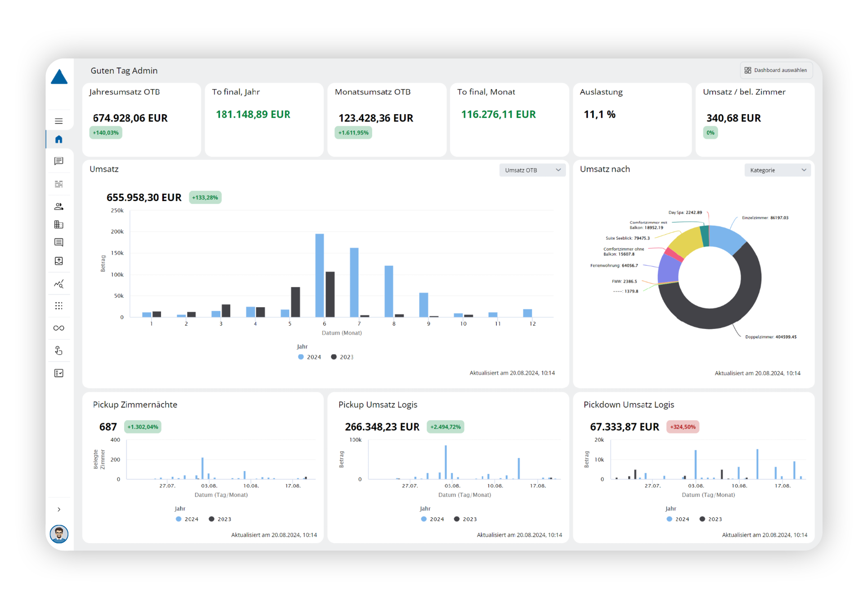Expand sidebar with chevron arrow
Screen dimensions: 868x609
point(58,510)
